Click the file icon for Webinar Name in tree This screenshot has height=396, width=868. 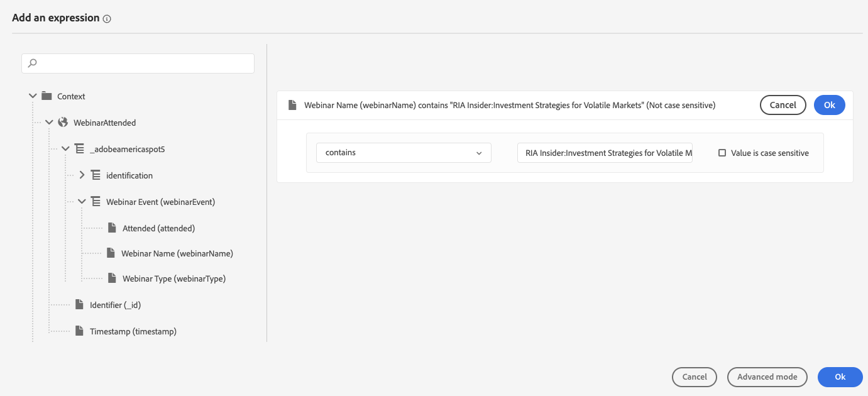(x=111, y=253)
